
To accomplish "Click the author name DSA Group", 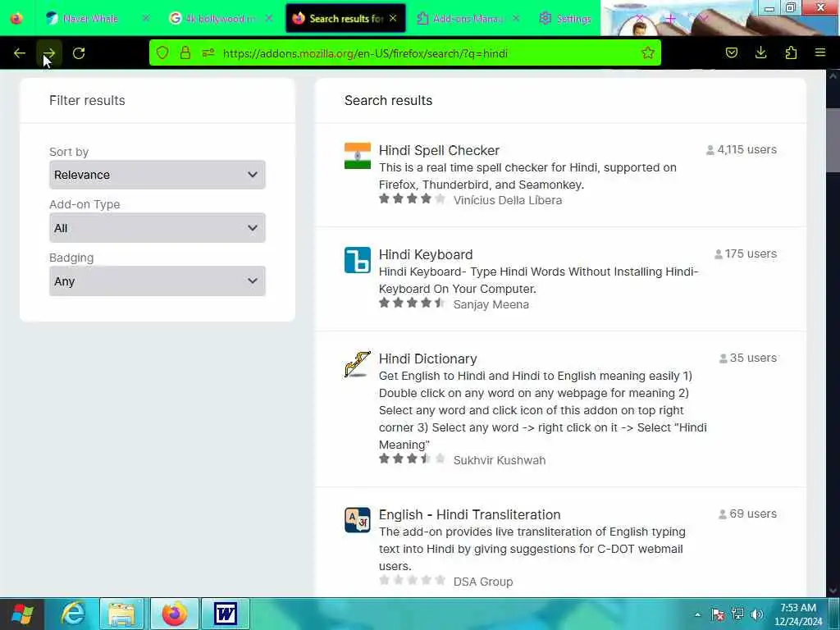I will (x=482, y=582).
